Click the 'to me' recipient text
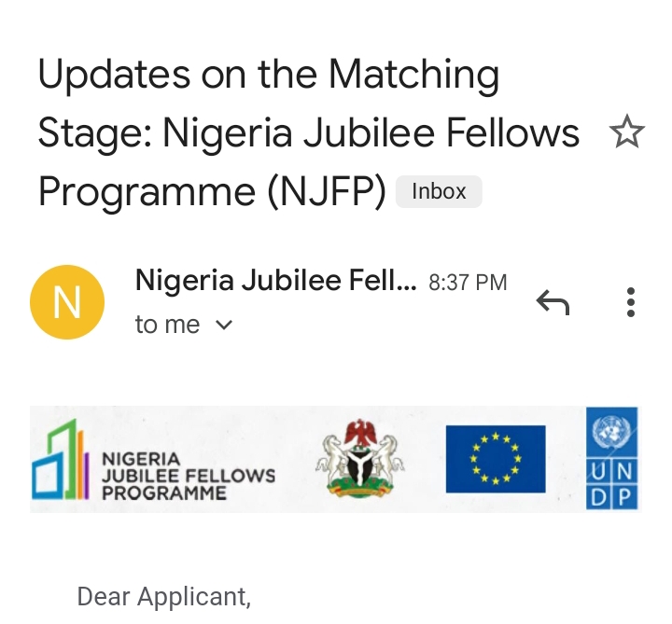 click(167, 325)
